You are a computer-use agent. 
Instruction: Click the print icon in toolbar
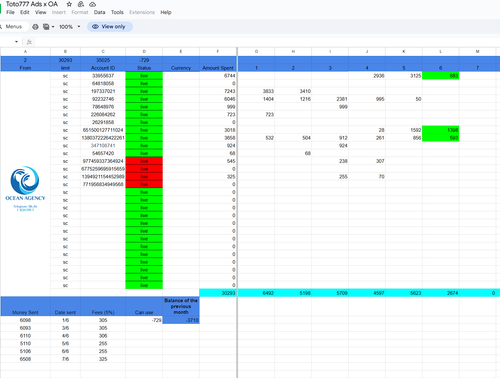point(35,27)
